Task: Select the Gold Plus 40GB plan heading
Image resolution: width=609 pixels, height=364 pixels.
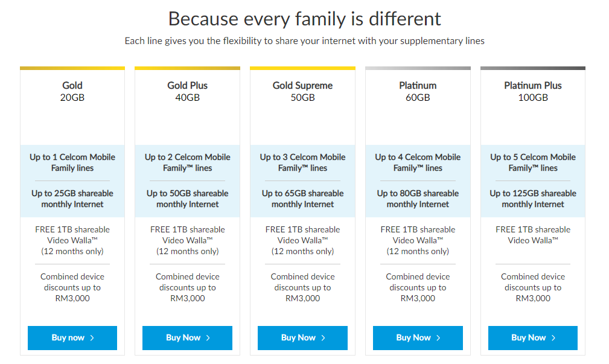Action: [187, 91]
